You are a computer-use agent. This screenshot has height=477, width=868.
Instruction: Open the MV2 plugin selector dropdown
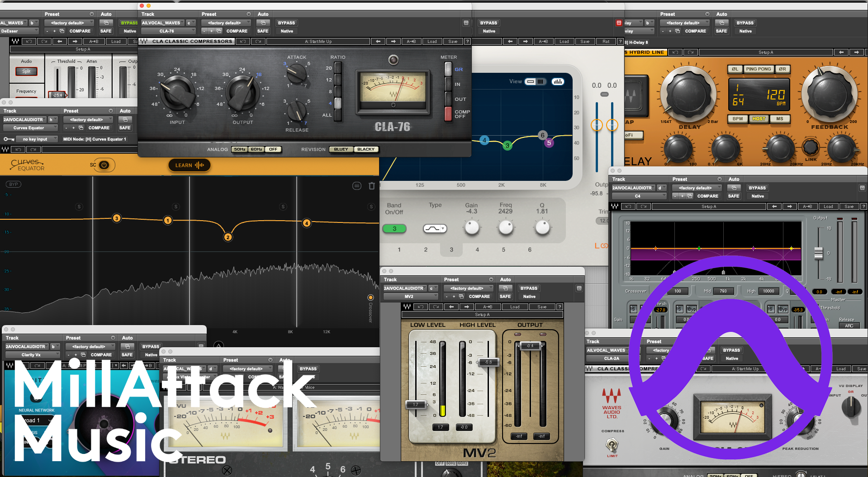point(411,297)
